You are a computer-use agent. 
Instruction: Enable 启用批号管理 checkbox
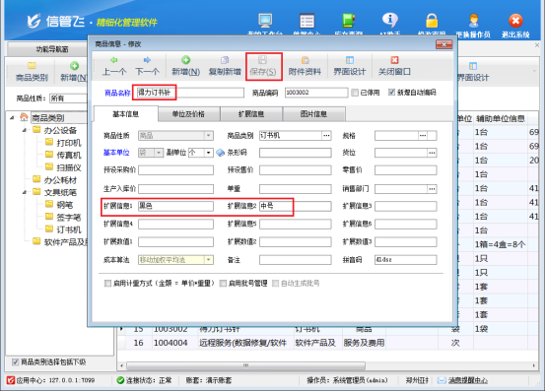click(223, 284)
